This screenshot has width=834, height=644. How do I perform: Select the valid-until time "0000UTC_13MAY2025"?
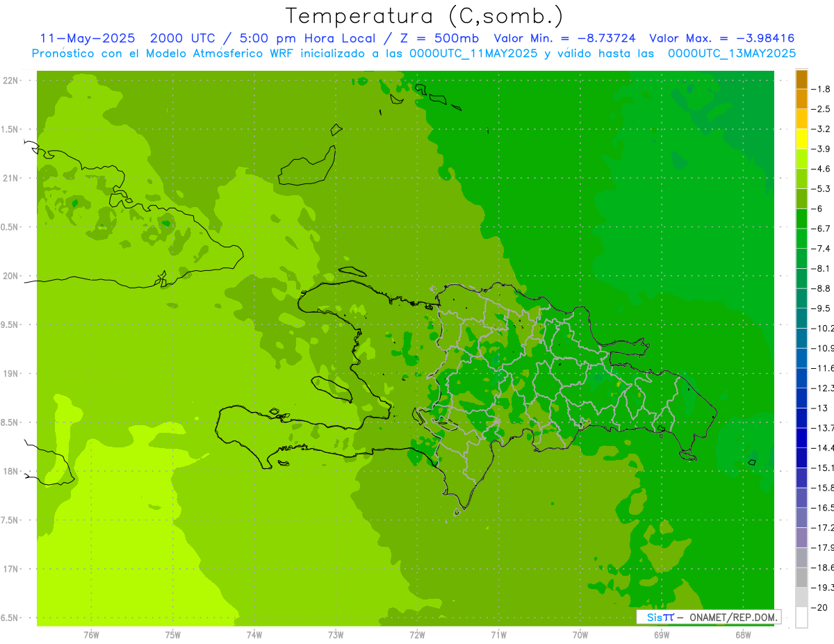point(731,53)
